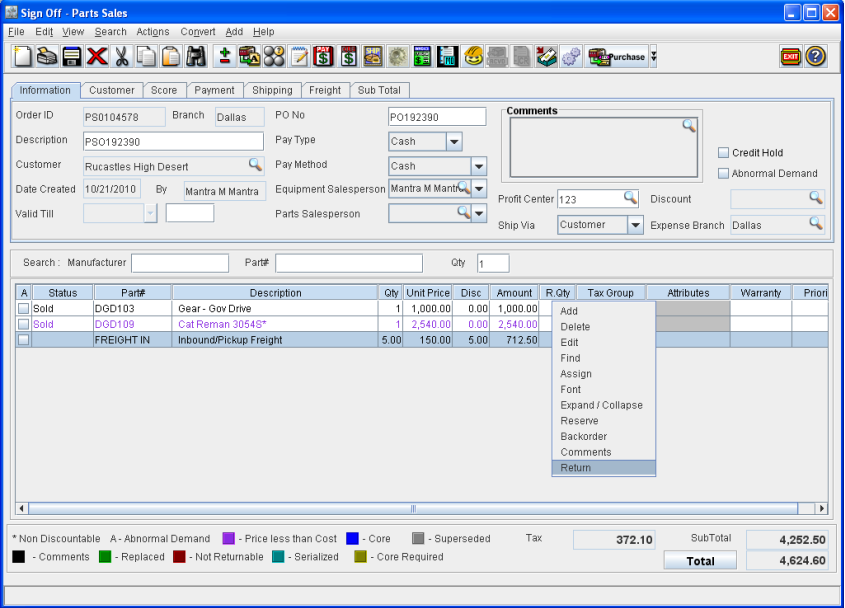The width and height of the screenshot is (845, 608).
Task: Open the notepad with pencil icon
Action: 299,56
